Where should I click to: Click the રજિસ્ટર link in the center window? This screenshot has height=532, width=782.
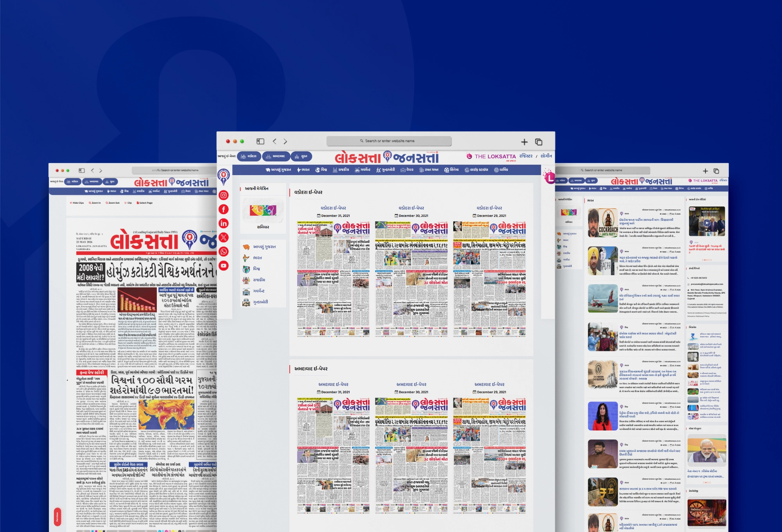coord(526,156)
